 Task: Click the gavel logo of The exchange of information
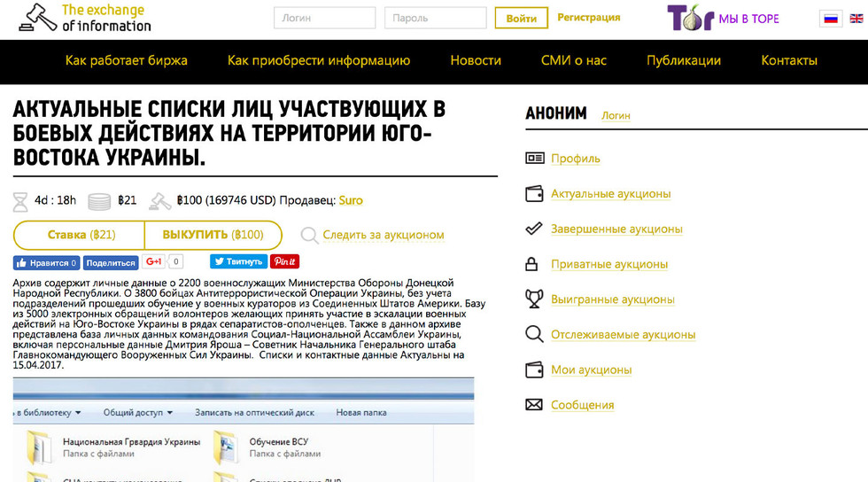(x=37, y=18)
